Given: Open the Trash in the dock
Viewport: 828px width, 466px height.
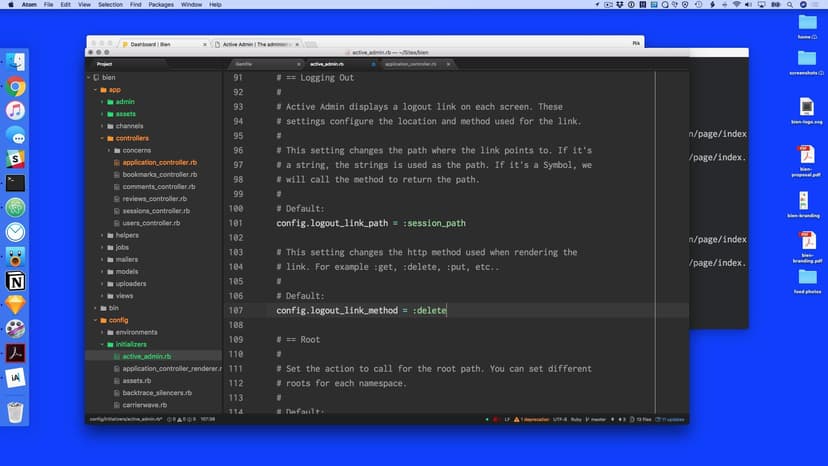Looking at the screenshot, I should tap(16, 411).
